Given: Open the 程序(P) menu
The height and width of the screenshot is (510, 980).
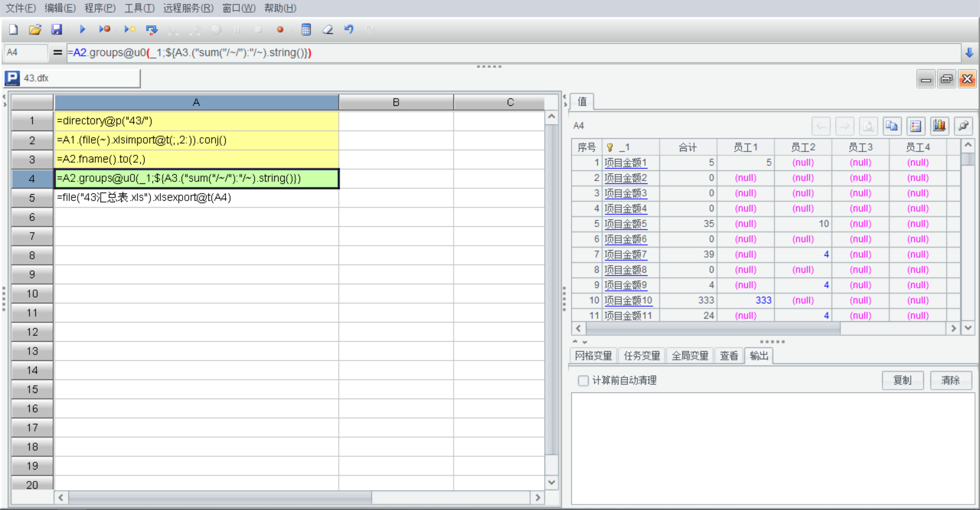Looking at the screenshot, I should (x=100, y=8).
